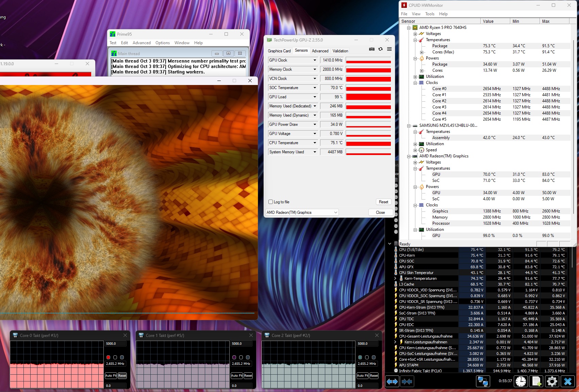
Task: Expand Voltages under AMD Ryzen 5 PRO 7640HS
Action: (415, 34)
